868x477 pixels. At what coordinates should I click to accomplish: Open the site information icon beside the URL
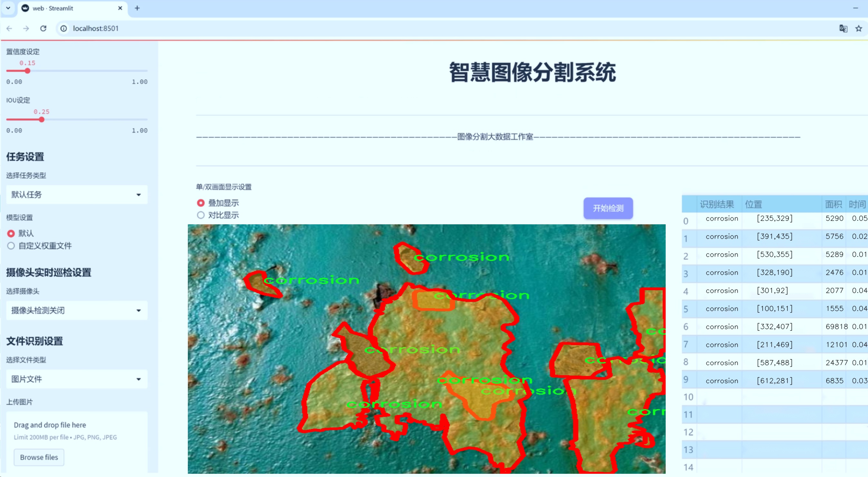point(64,28)
